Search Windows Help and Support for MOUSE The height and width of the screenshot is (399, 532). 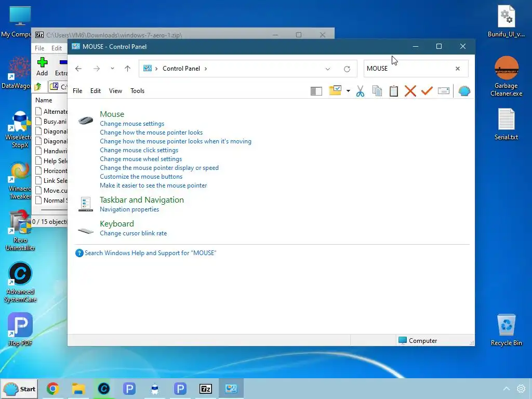click(150, 253)
